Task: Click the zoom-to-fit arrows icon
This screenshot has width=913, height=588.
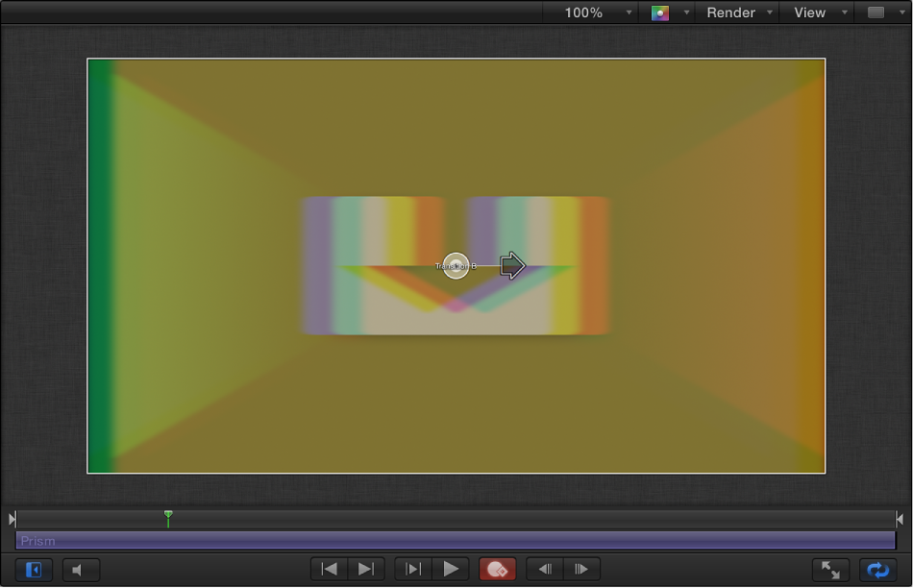Action: 830,569
